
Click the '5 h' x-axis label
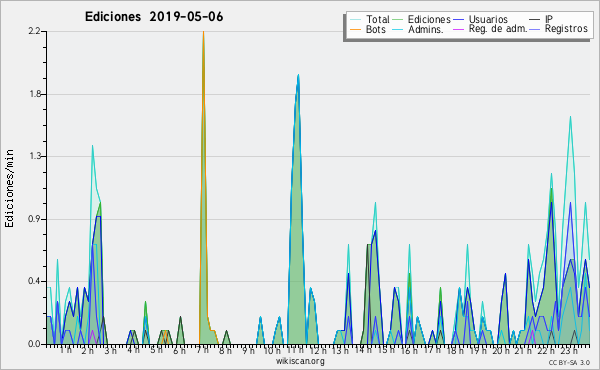(x=156, y=350)
